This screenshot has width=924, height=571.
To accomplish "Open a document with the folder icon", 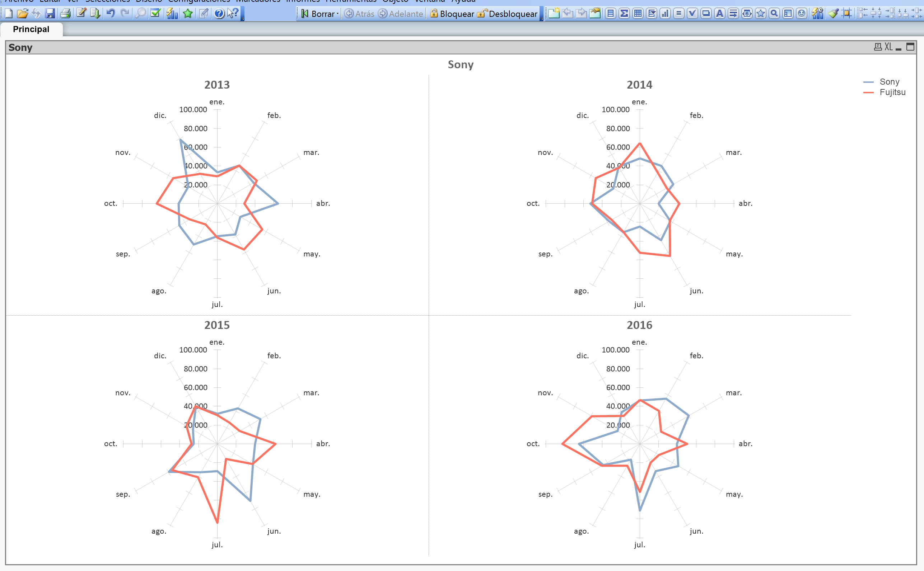I will pyautogui.click(x=22, y=14).
